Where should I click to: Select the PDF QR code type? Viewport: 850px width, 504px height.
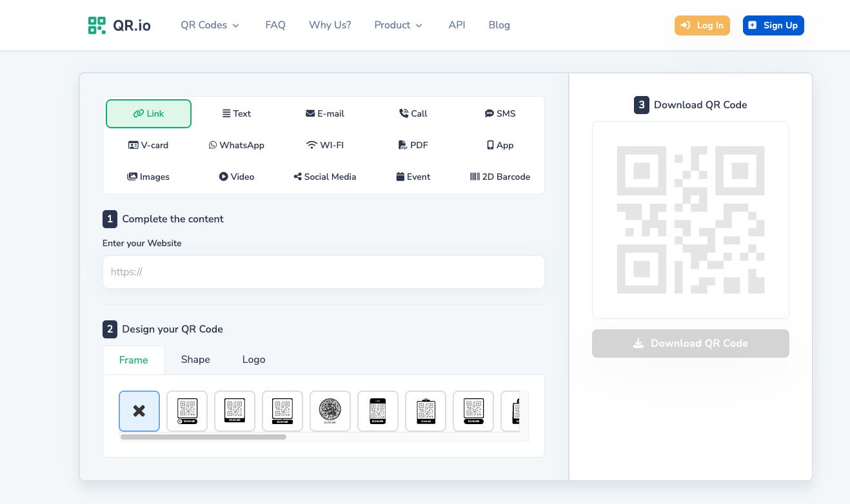413,145
